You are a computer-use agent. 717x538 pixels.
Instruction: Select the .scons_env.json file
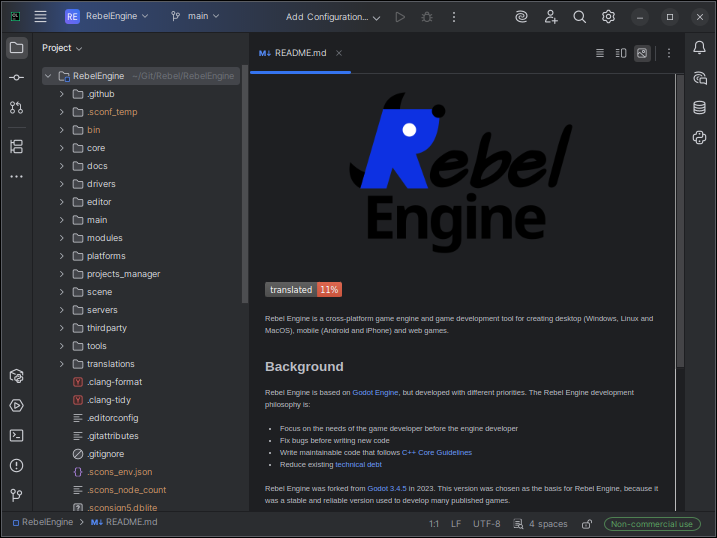120,472
